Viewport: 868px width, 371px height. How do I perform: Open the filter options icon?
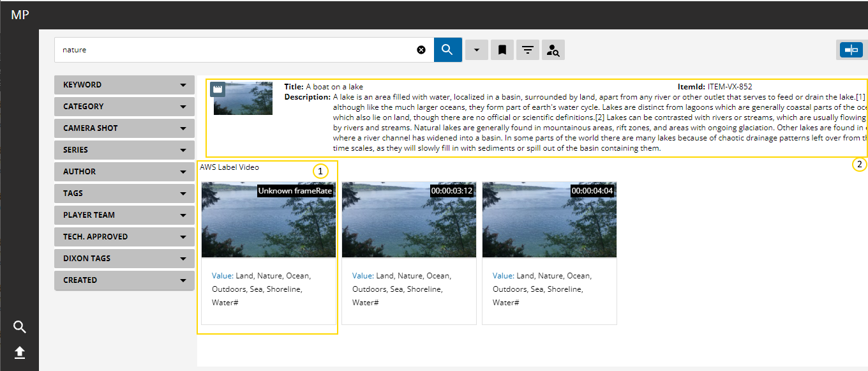[527, 50]
